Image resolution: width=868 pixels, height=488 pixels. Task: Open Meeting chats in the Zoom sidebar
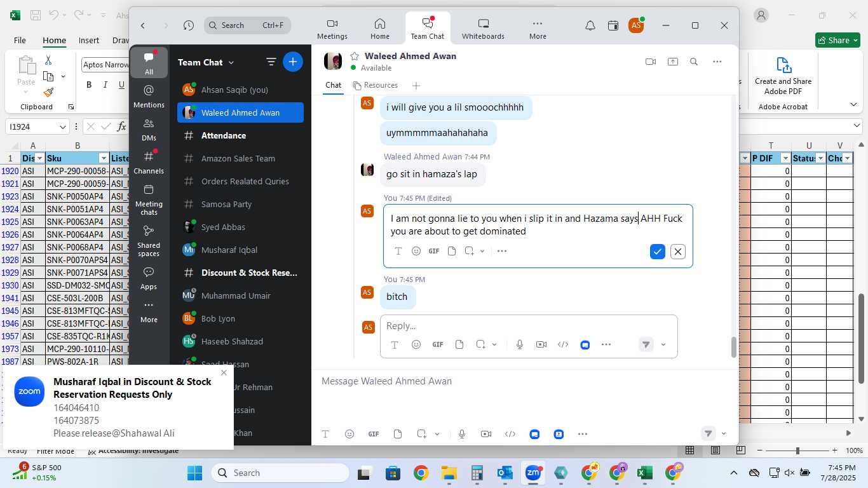pyautogui.click(x=149, y=199)
